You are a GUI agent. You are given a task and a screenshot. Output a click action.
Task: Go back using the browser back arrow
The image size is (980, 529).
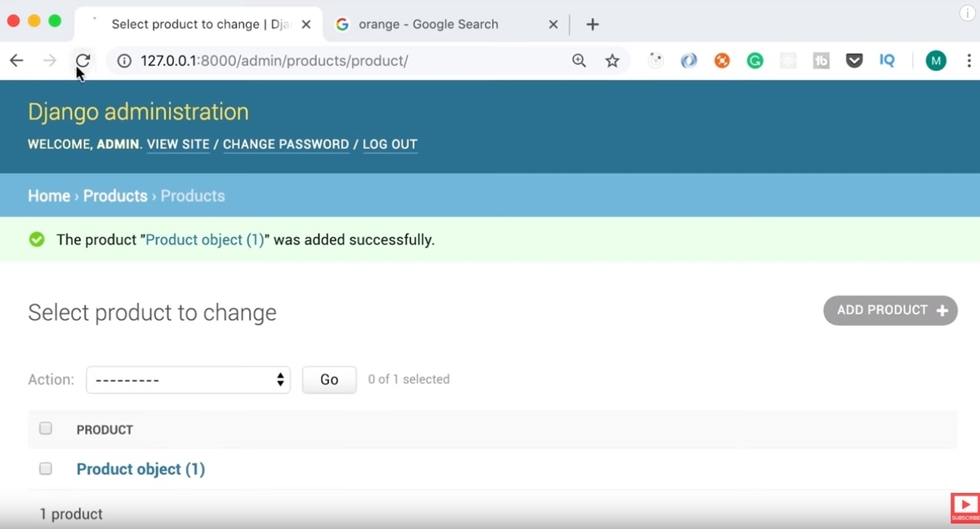[x=16, y=60]
